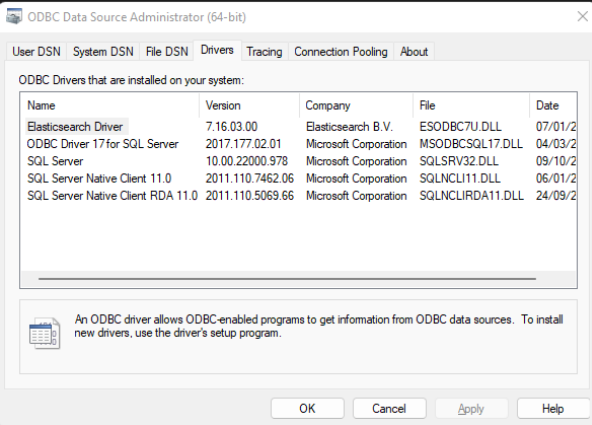
Task: Confirm with the OK button
Action: pyautogui.click(x=307, y=408)
